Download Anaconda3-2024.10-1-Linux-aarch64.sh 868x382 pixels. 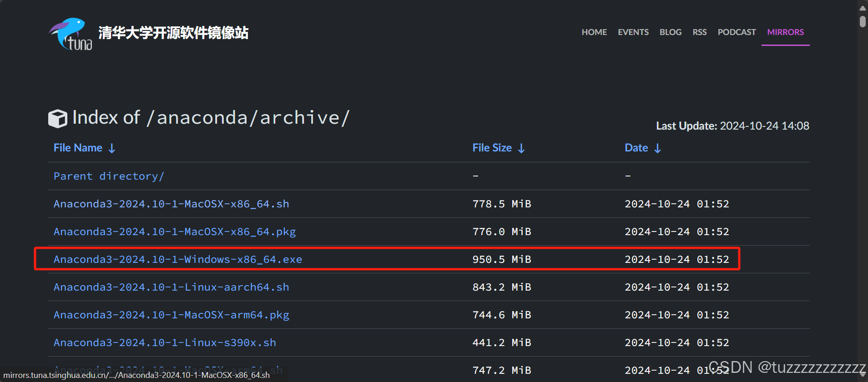[172, 287]
